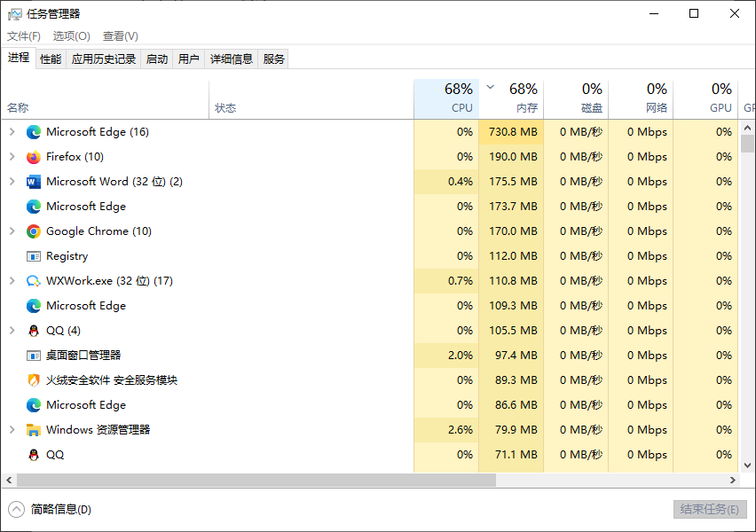Click the Registry process icon
The height and width of the screenshot is (532, 756).
[34, 256]
